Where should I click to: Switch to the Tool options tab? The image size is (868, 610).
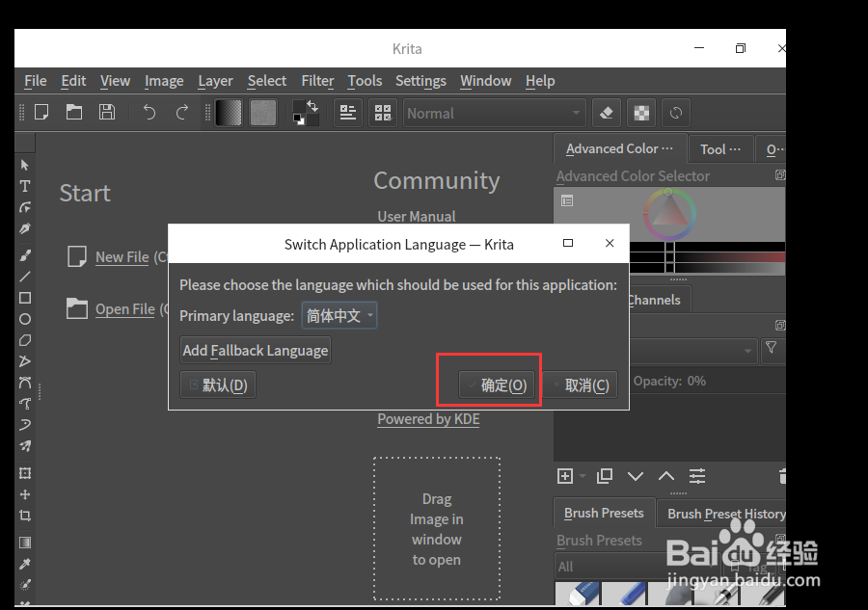click(x=720, y=149)
